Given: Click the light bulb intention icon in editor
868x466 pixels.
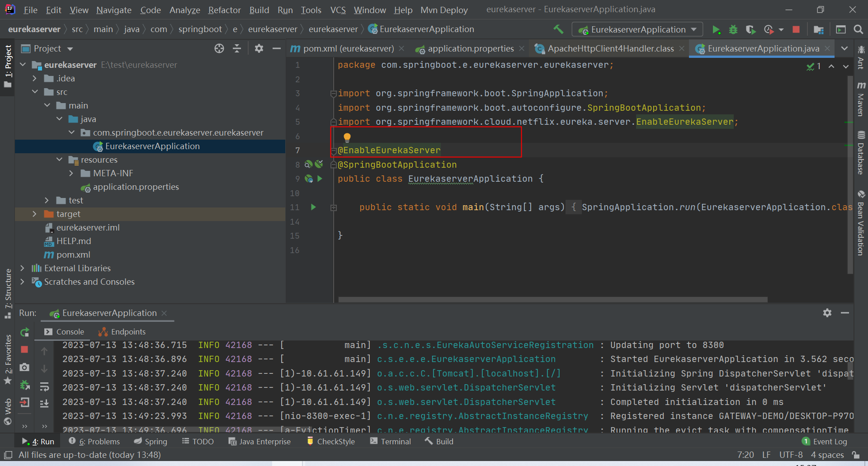Looking at the screenshot, I should [x=347, y=137].
